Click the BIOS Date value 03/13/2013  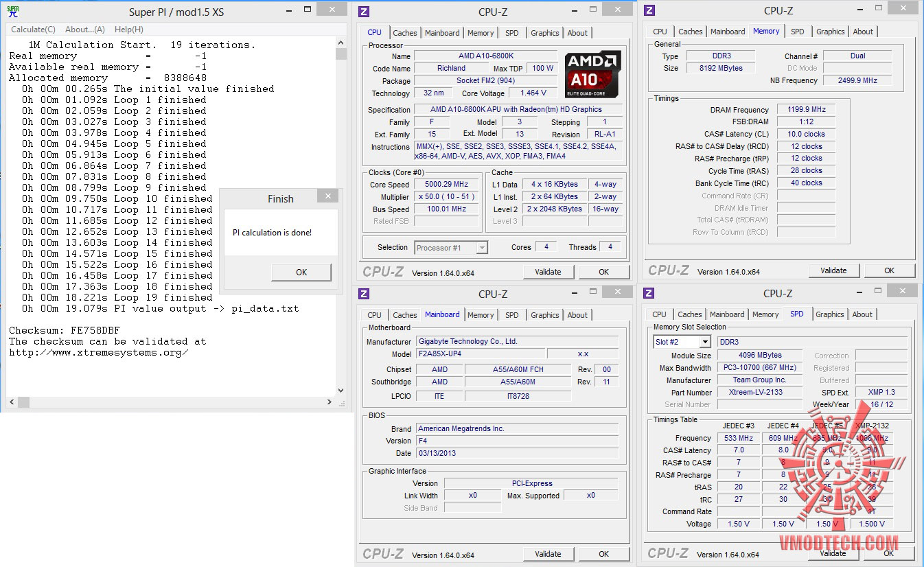[x=518, y=453]
